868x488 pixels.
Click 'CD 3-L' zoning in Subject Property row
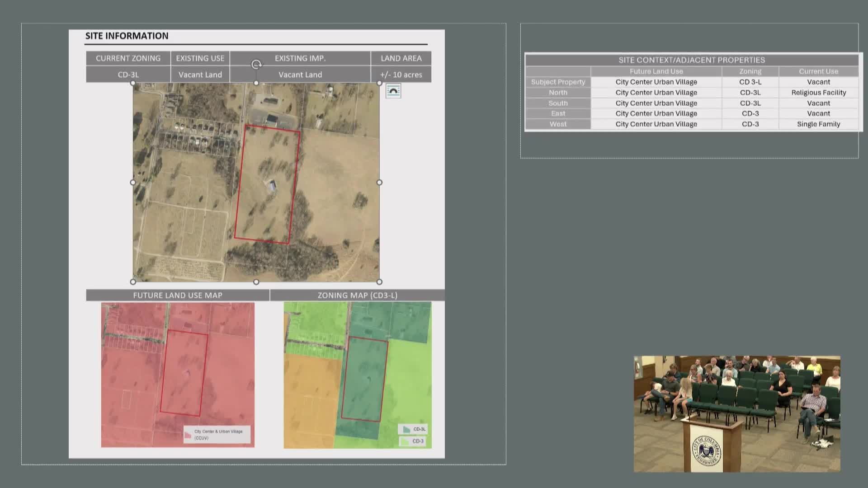pyautogui.click(x=750, y=82)
